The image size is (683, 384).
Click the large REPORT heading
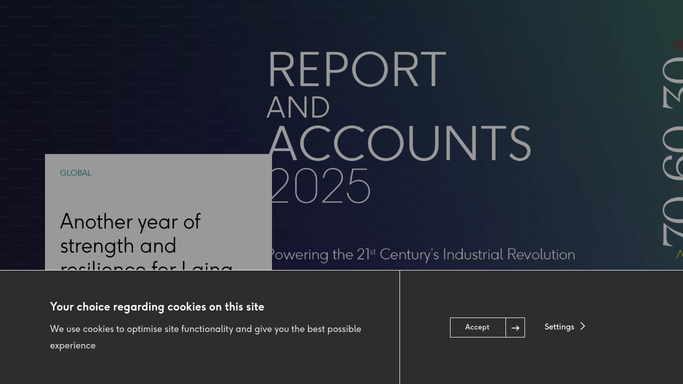(357, 70)
